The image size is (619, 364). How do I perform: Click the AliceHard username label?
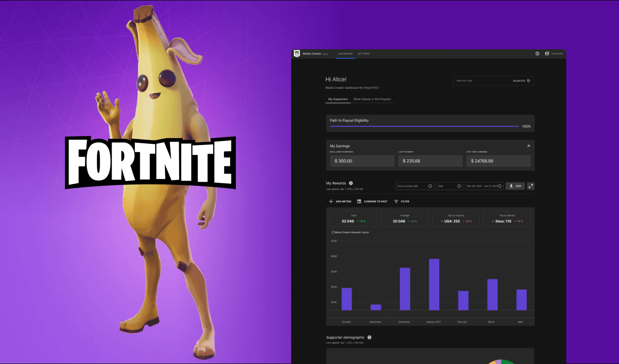557,54
